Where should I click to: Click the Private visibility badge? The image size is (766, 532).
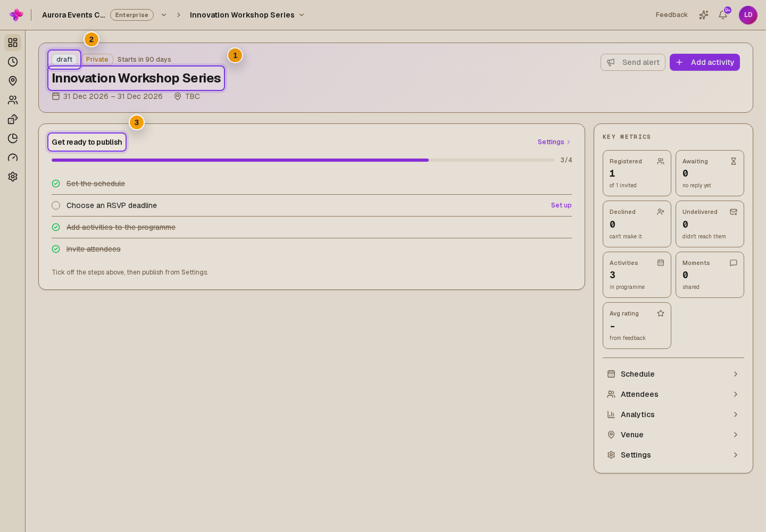coord(97,60)
